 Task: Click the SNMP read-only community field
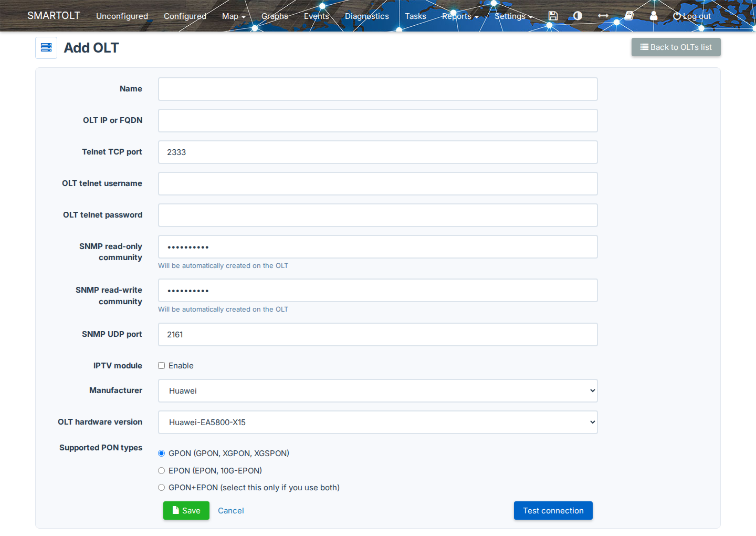[378, 247]
